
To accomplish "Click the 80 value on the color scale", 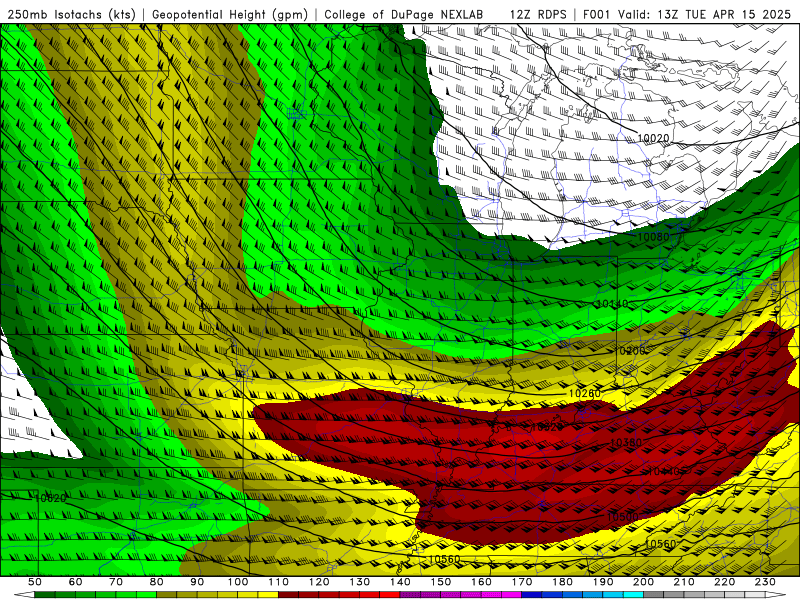I will point(157,582).
